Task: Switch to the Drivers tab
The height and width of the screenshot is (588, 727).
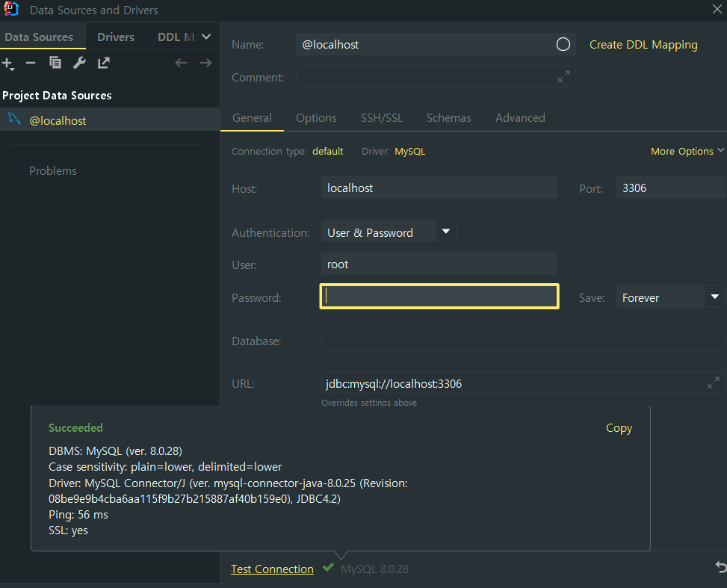Action: [116, 37]
